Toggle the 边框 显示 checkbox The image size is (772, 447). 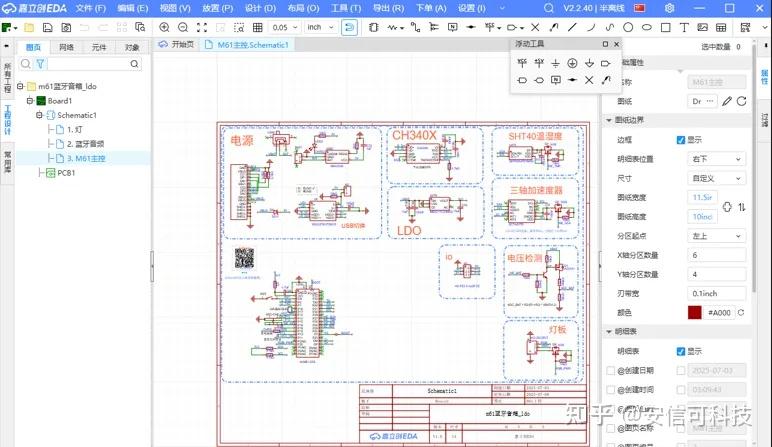[681, 140]
